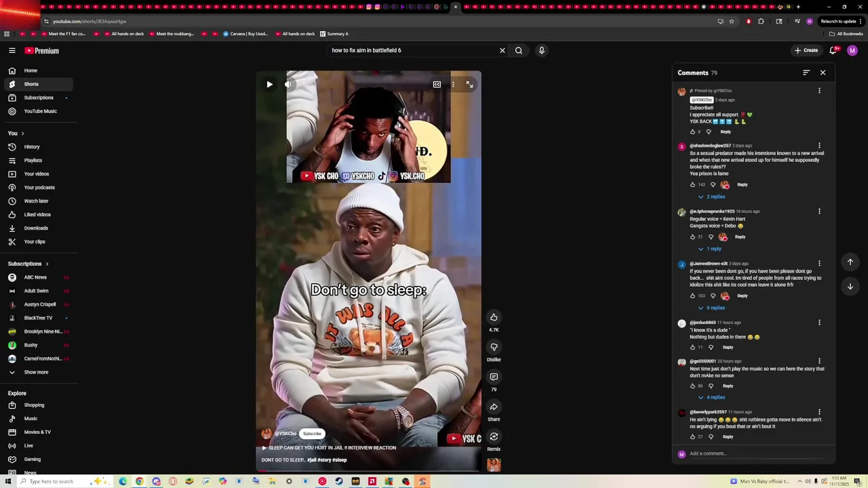The image size is (868, 488).
Task: Like shadowdoglaw257's comment
Action: click(x=692, y=184)
